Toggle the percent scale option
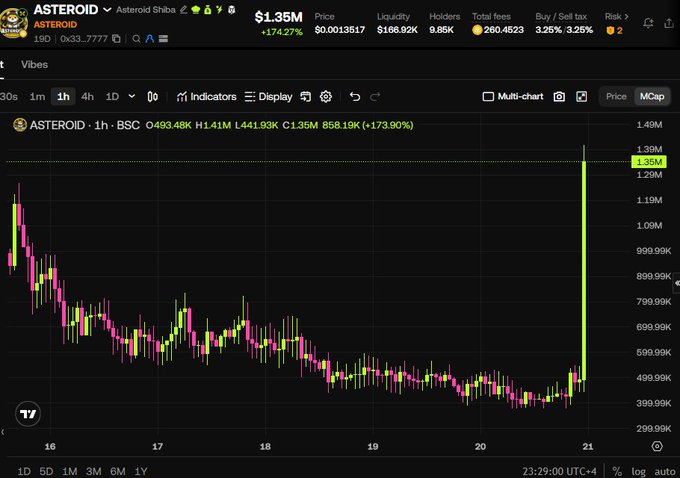The height and width of the screenshot is (478, 680). click(617, 471)
